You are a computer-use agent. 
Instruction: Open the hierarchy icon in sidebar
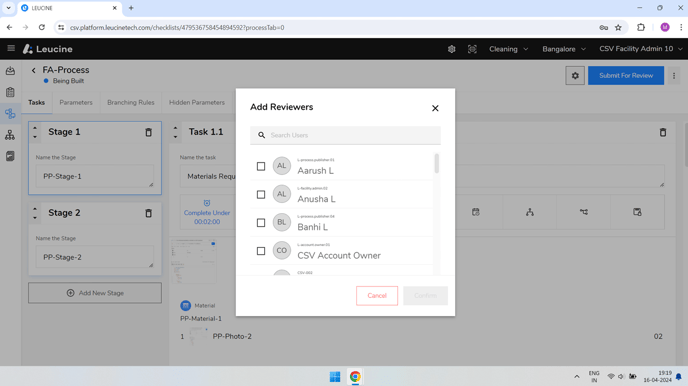pyautogui.click(x=10, y=135)
